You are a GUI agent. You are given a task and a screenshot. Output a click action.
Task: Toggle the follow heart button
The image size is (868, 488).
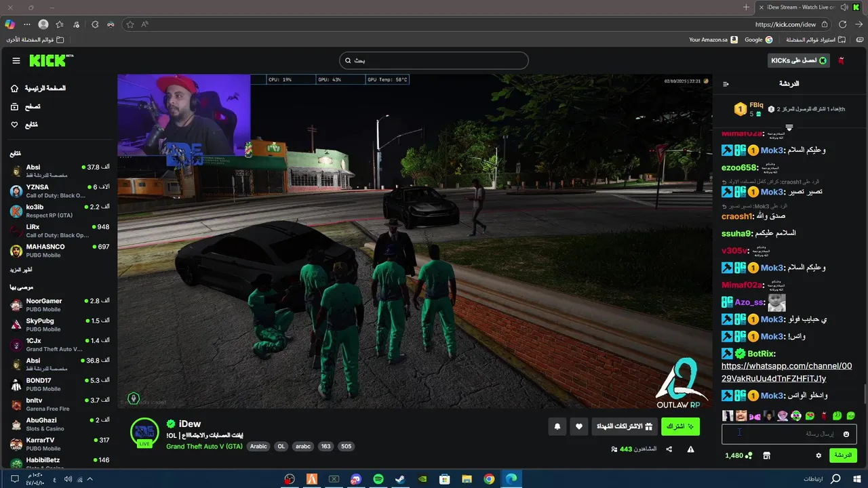(578, 426)
